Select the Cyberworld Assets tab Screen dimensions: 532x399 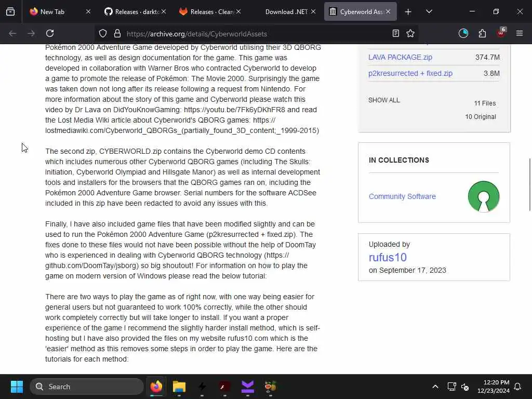pyautogui.click(x=361, y=11)
